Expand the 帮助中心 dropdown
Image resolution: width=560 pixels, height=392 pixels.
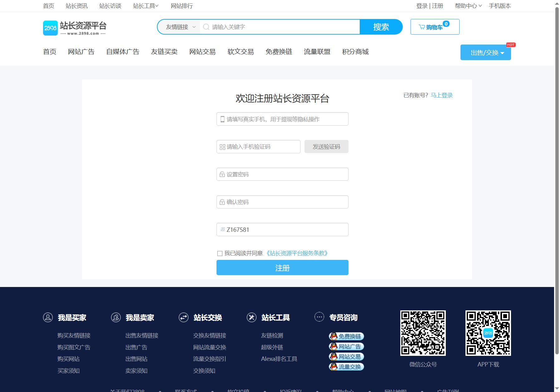pos(468,6)
